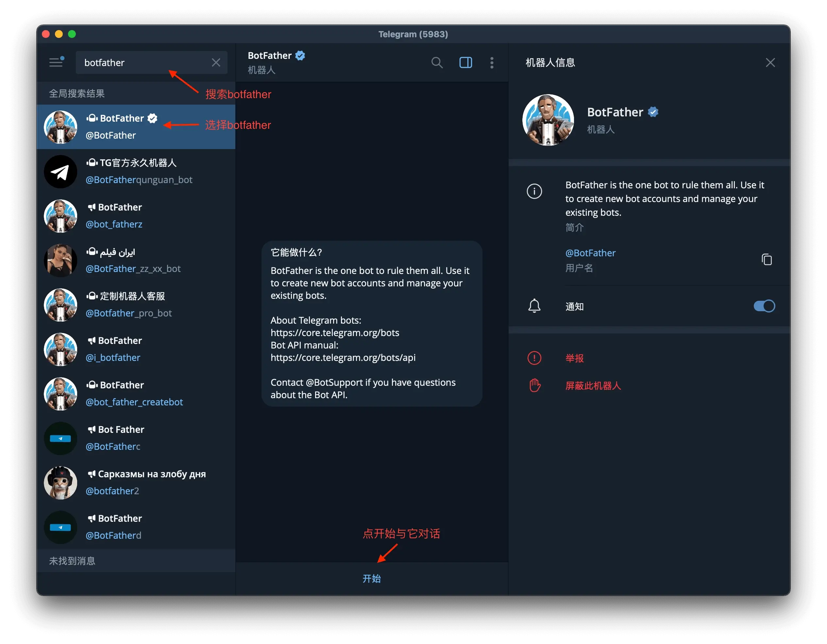Select the Сарказмы на злобу дня result
This screenshot has width=827, height=644.
tap(136, 482)
